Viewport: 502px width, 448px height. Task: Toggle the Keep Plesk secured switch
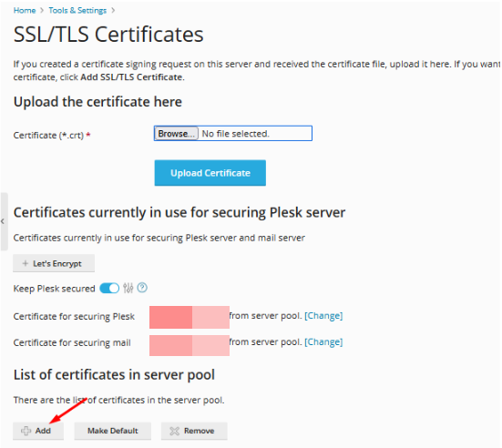tap(109, 288)
